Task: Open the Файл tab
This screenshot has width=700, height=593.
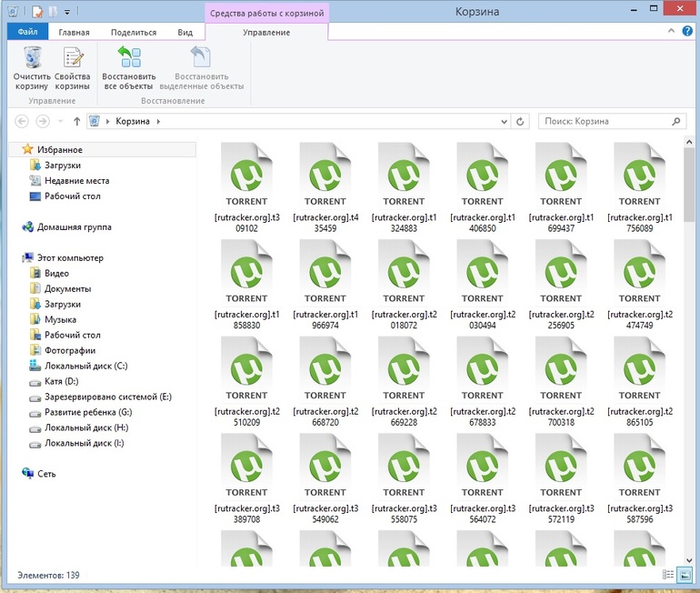Action: click(27, 32)
